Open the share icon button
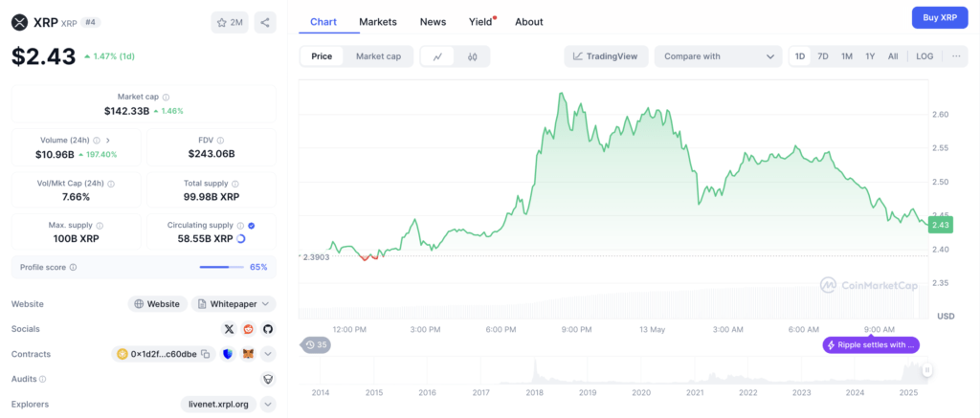The image size is (980, 418). point(265,23)
